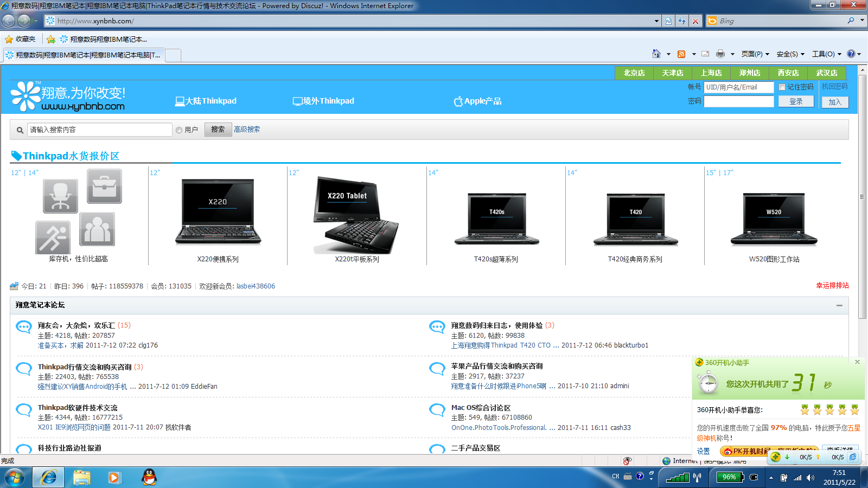Screen dimensions: 868x488
Task: Click Add to Favorites bar icon
Action: (x=51, y=39)
